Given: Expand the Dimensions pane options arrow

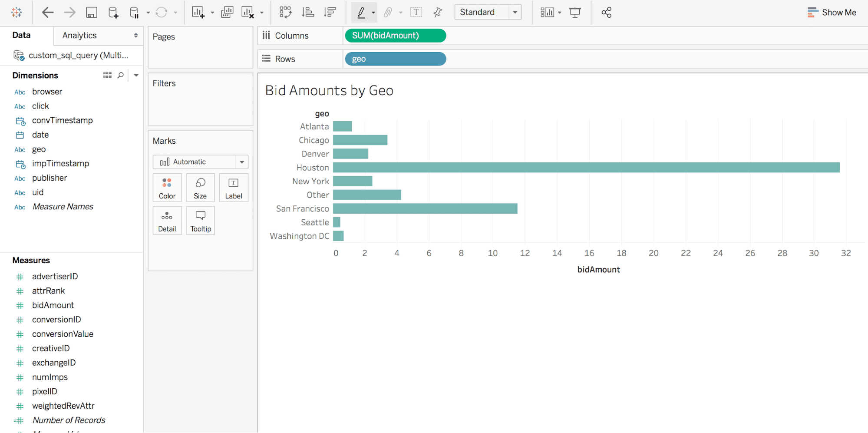Looking at the screenshot, I should [x=136, y=75].
